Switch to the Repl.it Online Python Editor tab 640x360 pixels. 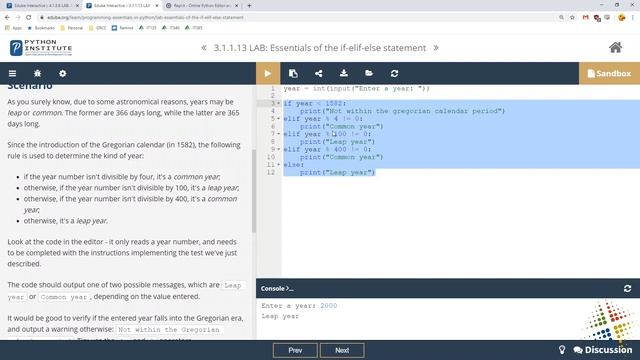(x=202, y=6)
